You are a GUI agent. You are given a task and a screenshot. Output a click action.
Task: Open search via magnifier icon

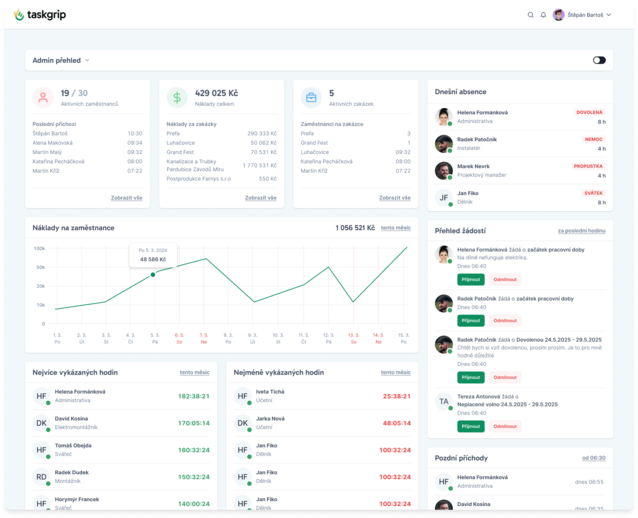point(531,15)
